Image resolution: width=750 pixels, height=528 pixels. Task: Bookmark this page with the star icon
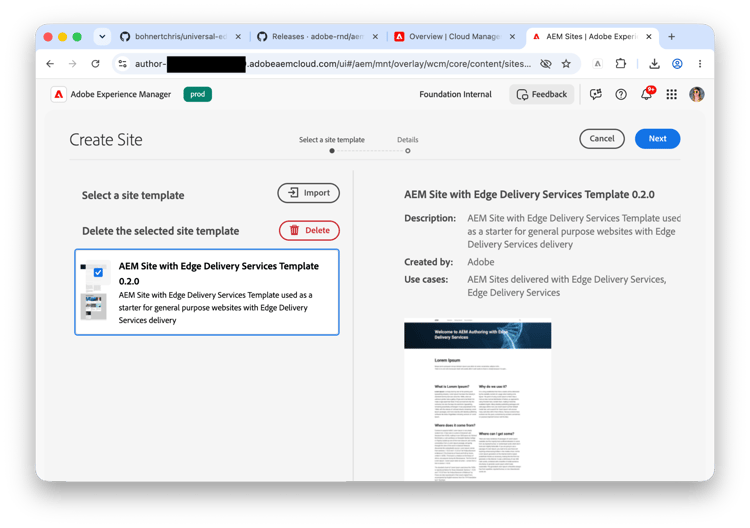pyautogui.click(x=566, y=64)
